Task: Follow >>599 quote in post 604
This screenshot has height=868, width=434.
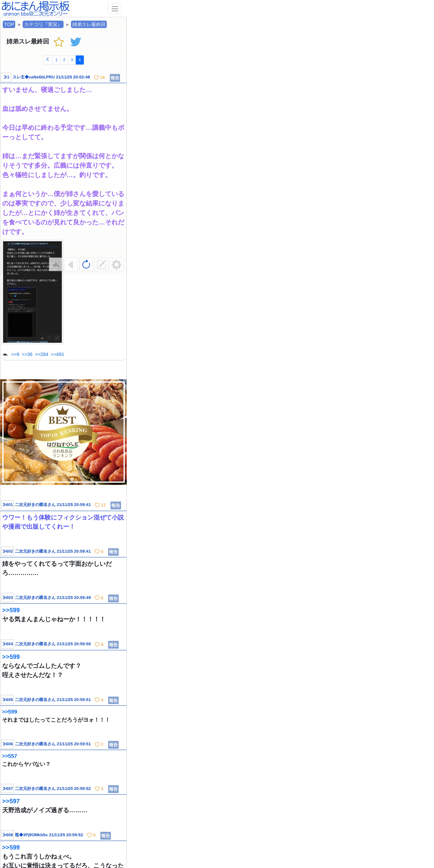Action: (11, 657)
